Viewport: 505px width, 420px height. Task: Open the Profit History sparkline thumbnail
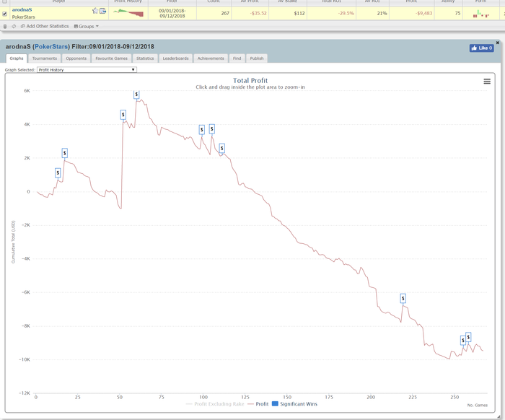pyautogui.click(x=128, y=13)
